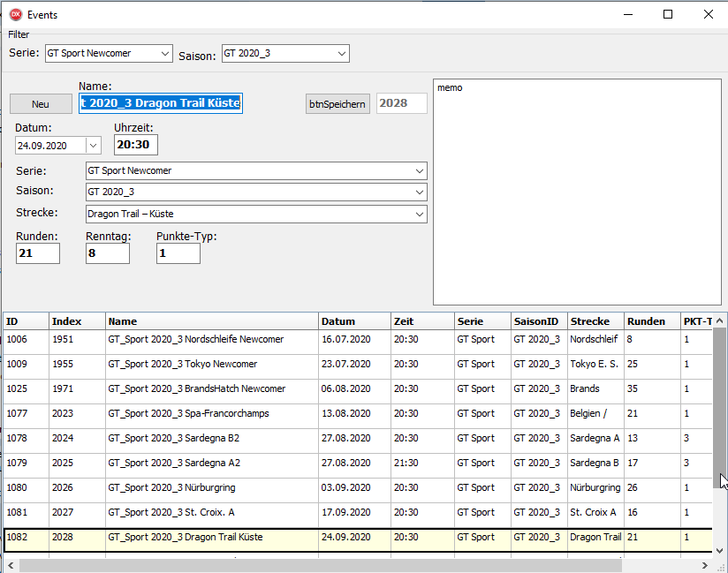Click the Runden input field

point(38,253)
